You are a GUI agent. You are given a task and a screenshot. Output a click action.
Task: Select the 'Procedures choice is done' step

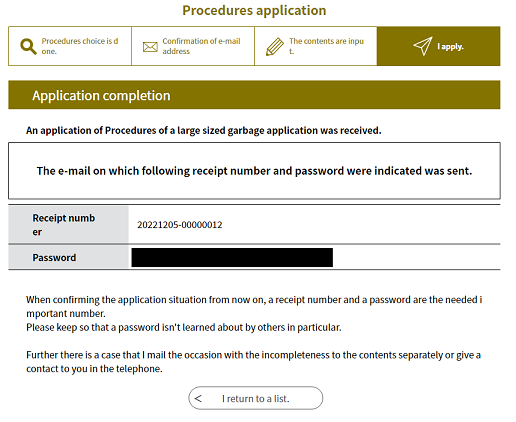70,46
